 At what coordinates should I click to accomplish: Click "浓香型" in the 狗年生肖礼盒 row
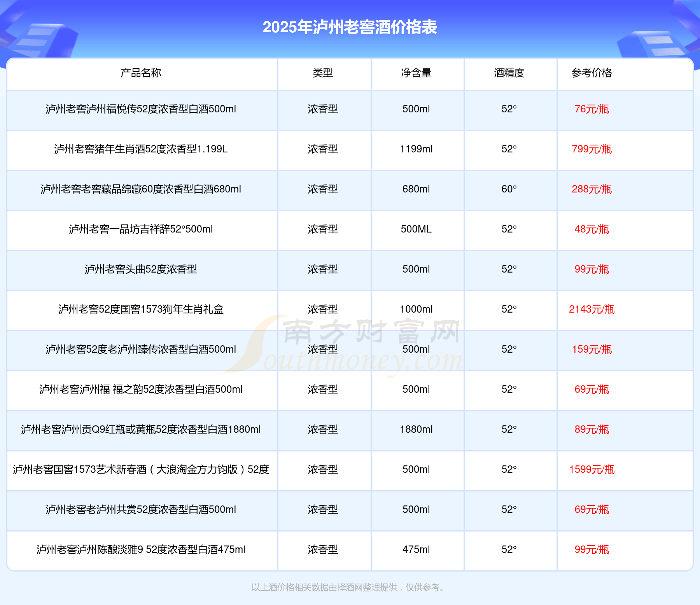point(323,309)
